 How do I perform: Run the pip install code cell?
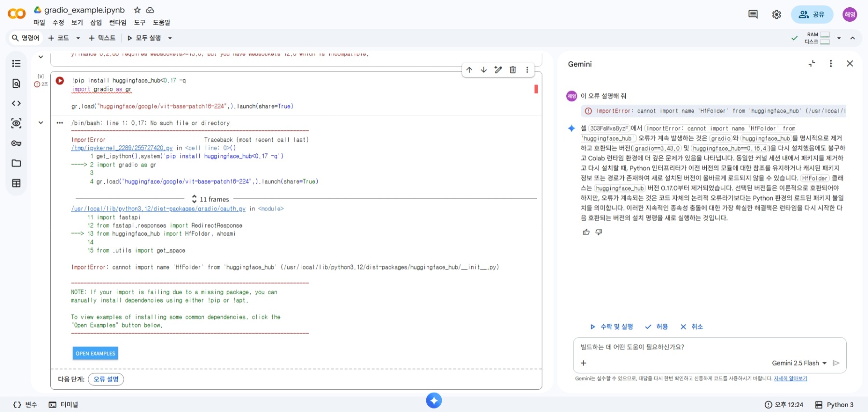point(60,81)
